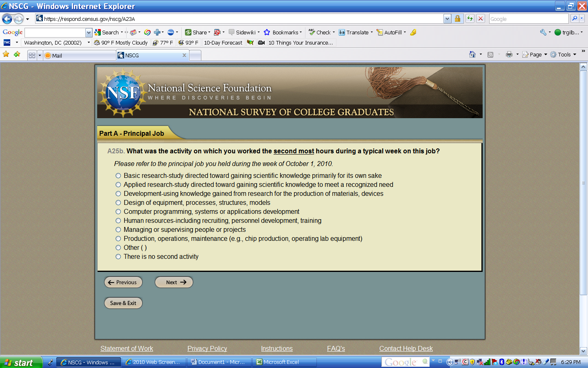588x368 pixels.
Task: Click the Favorites star icon
Action: (x=6, y=54)
